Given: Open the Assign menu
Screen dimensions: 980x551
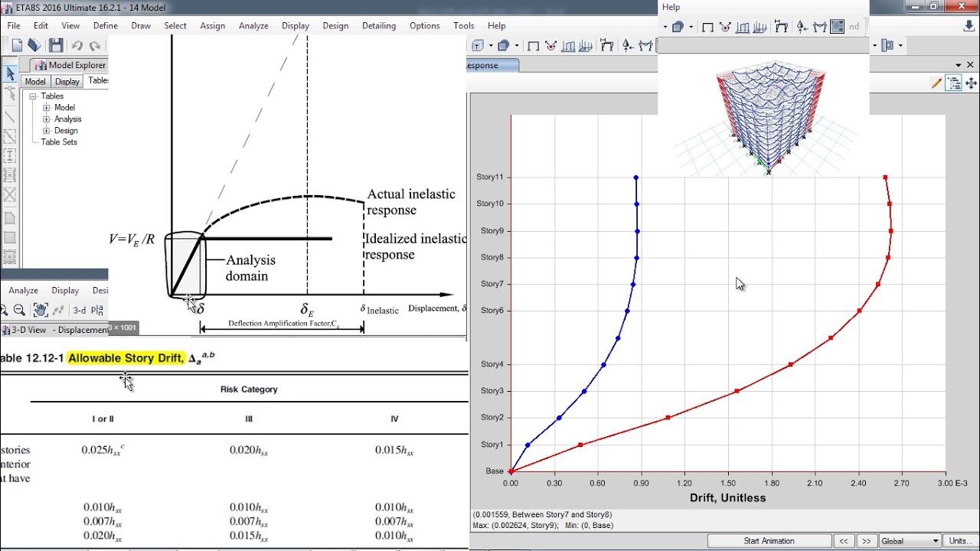Looking at the screenshot, I should click(213, 25).
